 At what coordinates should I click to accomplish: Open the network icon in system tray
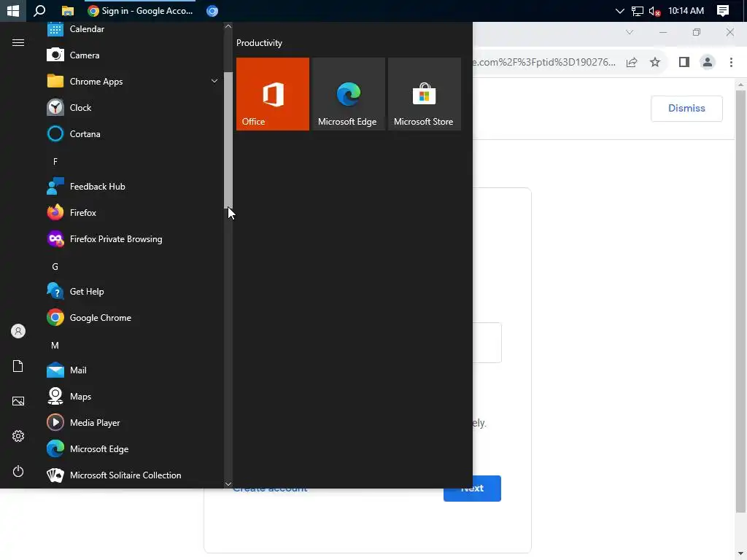[x=638, y=10]
